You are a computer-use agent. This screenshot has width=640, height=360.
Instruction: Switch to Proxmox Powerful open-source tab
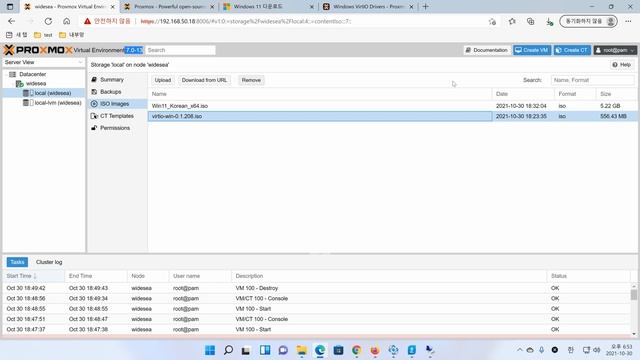168,7
